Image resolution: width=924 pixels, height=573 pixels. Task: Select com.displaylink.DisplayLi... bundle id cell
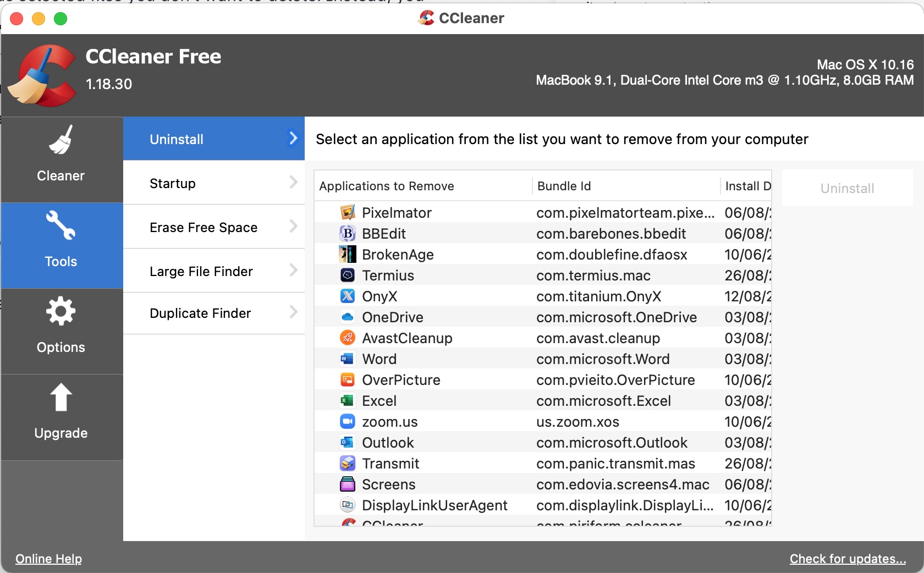coord(625,505)
